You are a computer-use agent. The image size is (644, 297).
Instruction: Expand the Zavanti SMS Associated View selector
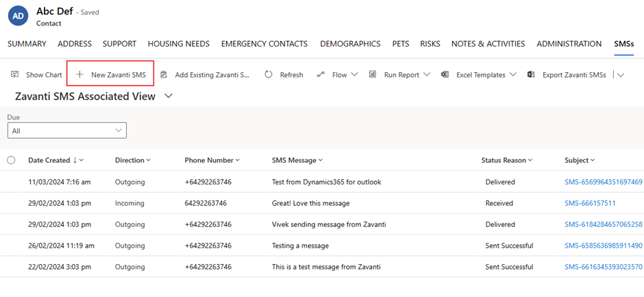click(169, 96)
